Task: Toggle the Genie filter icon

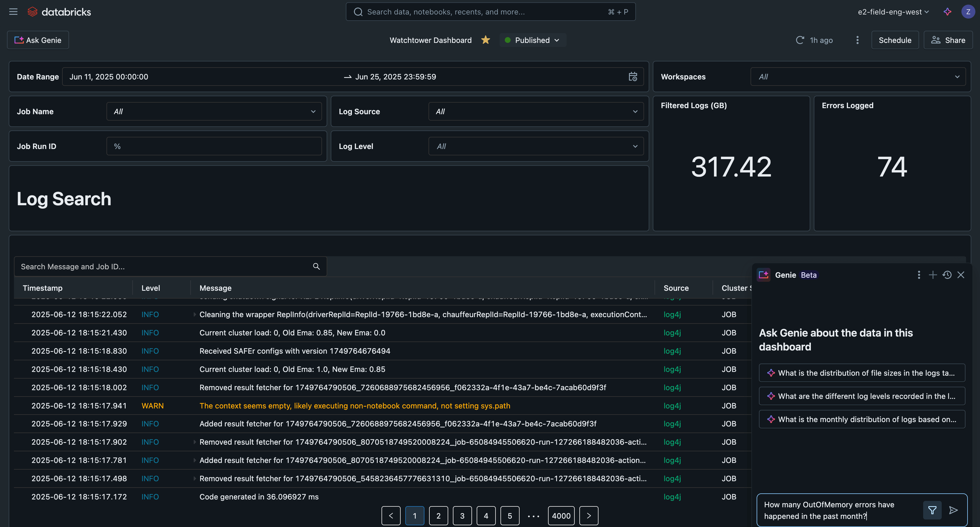Action: (x=932, y=510)
